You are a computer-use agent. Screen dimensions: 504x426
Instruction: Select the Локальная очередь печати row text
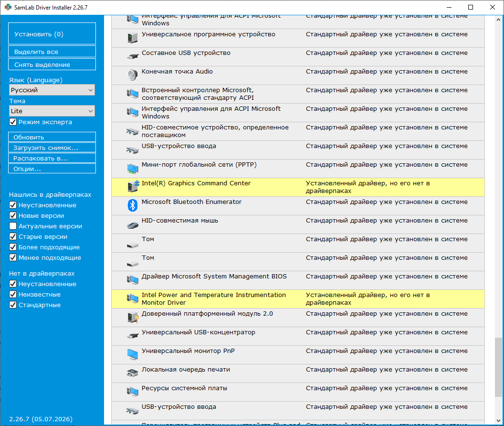[x=186, y=369]
